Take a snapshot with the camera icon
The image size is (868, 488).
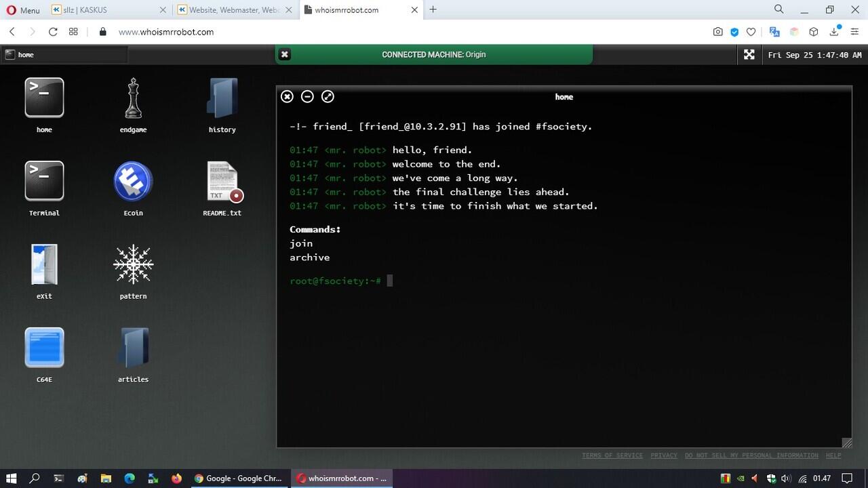pos(717,32)
